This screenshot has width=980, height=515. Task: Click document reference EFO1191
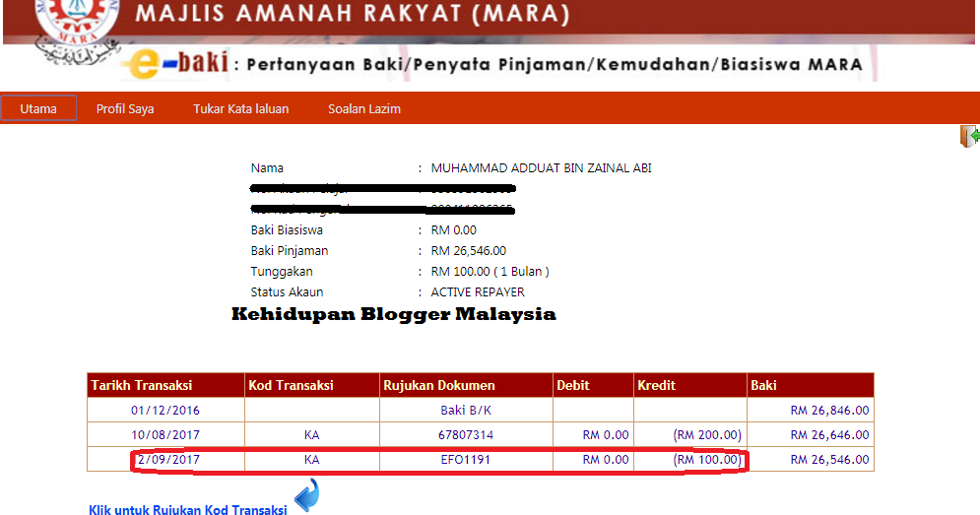click(466, 460)
